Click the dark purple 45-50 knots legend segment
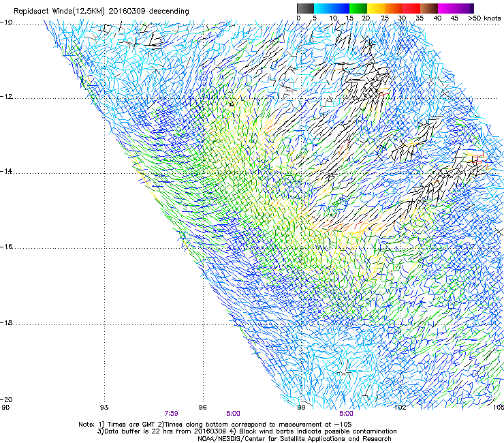Screen dimensions: 504x443 coord(464,8)
